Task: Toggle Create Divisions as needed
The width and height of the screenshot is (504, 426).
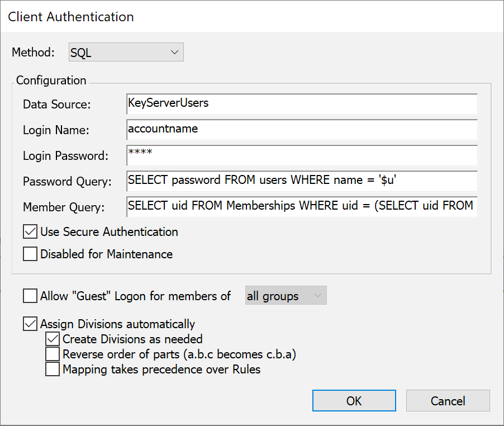Action: pyautogui.click(x=53, y=339)
